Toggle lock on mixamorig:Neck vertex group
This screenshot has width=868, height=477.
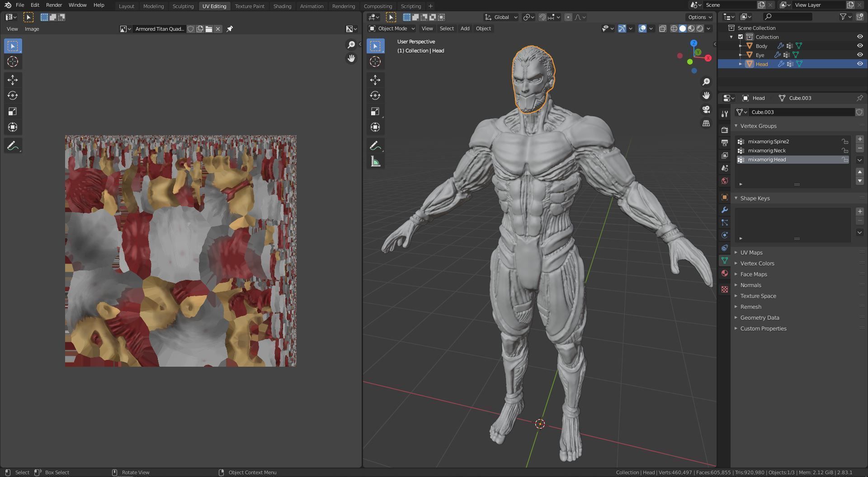pyautogui.click(x=844, y=151)
